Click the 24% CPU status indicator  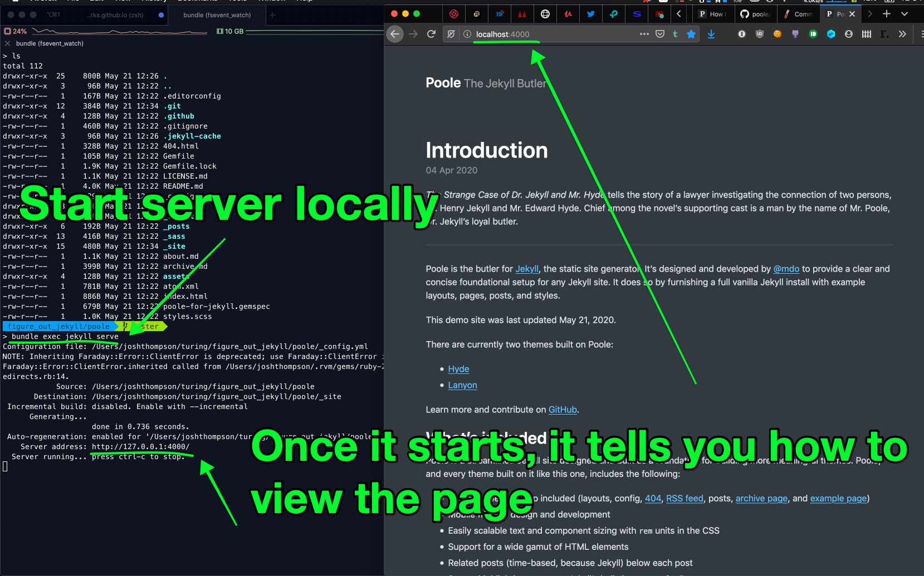tap(16, 31)
